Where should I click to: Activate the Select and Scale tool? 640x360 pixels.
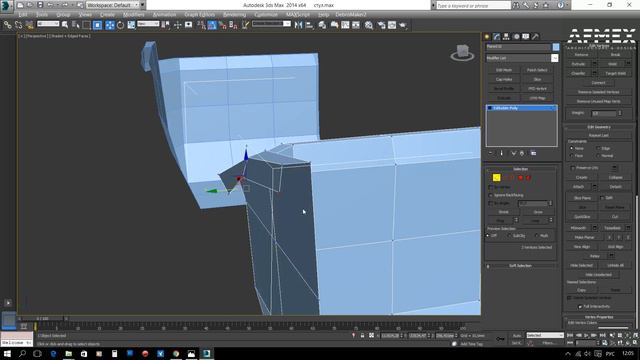point(131,25)
